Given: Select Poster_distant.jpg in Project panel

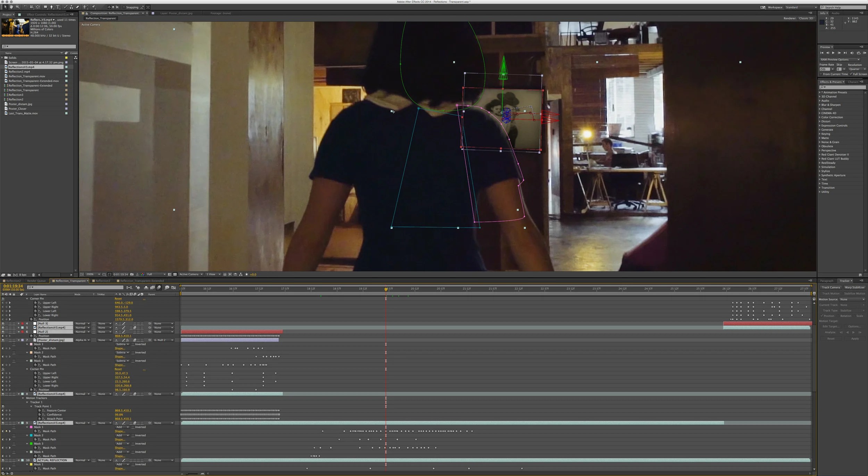Looking at the screenshot, I should pos(20,104).
